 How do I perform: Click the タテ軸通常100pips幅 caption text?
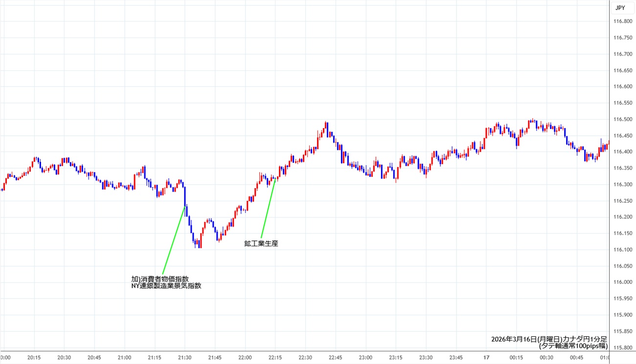[573, 346]
